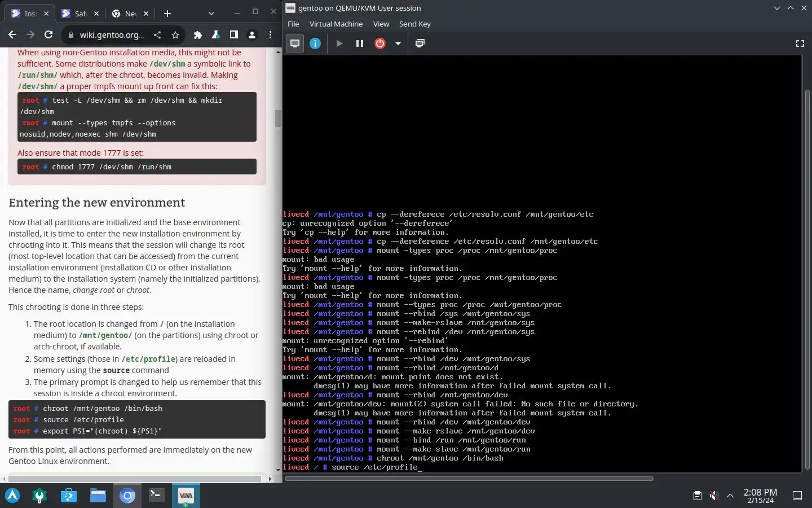View site information via lock icon

pos(70,35)
